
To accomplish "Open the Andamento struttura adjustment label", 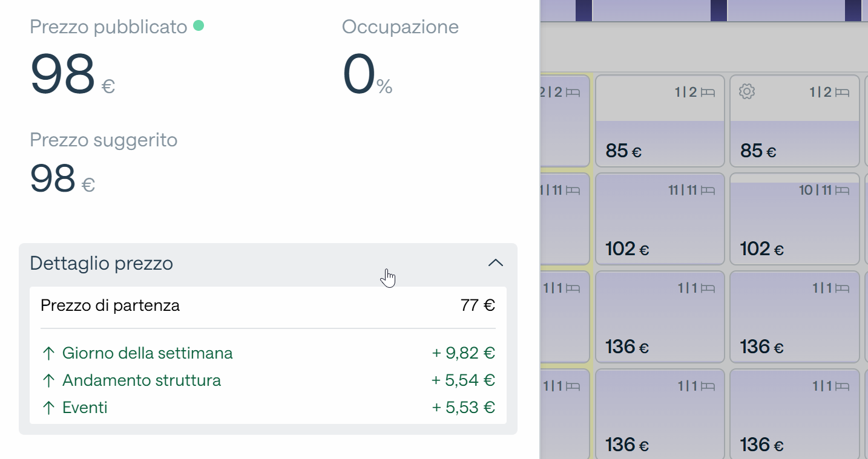I will tap(142, 381).
